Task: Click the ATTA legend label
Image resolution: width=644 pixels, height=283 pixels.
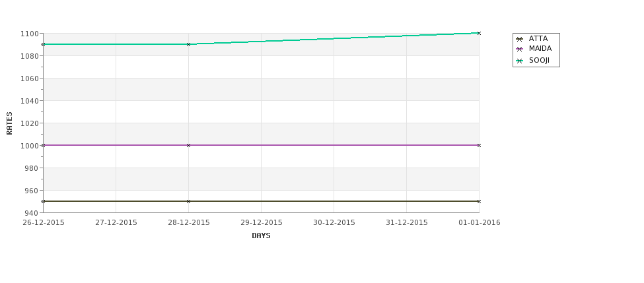Action: tap(538, 38)
